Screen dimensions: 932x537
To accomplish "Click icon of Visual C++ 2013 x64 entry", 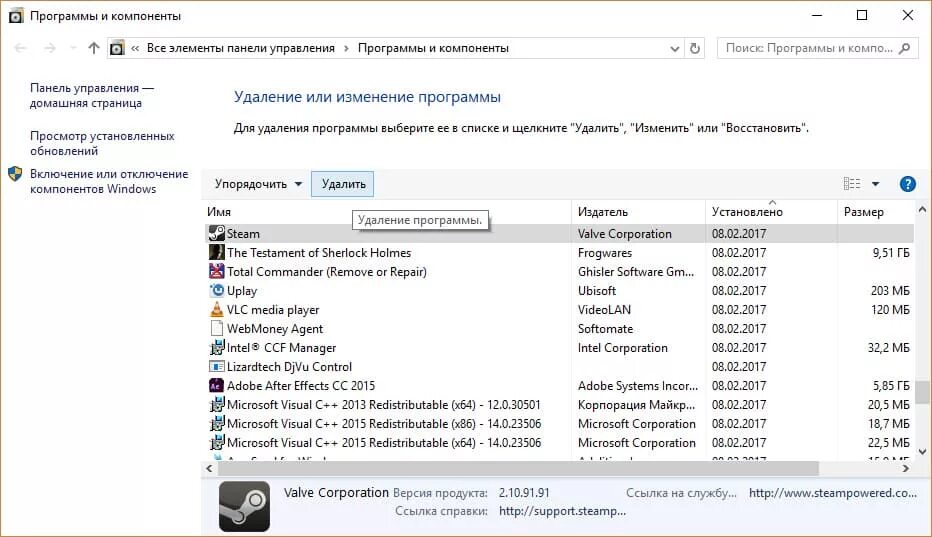I will click(216, 404).
